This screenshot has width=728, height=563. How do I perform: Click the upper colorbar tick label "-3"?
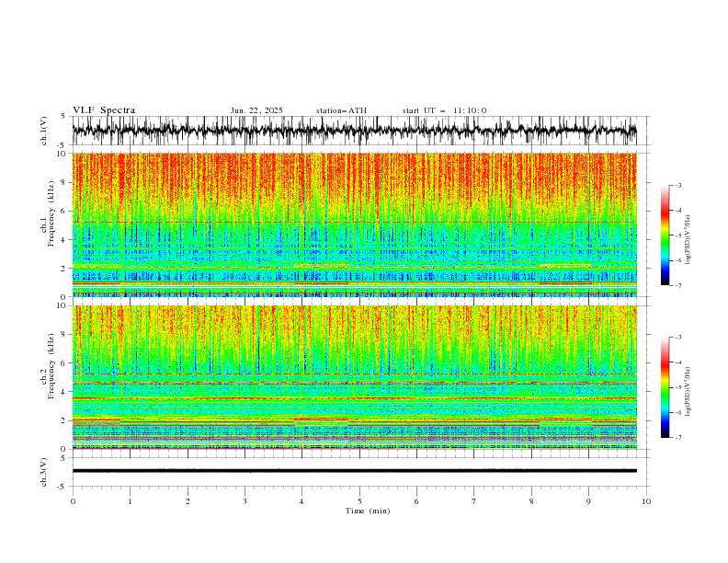[678, 185]
